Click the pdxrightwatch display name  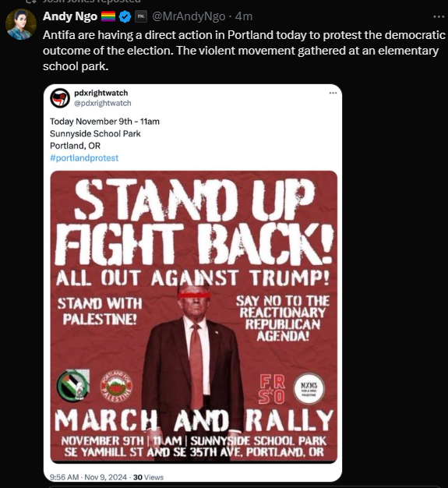tap(101, 93)
